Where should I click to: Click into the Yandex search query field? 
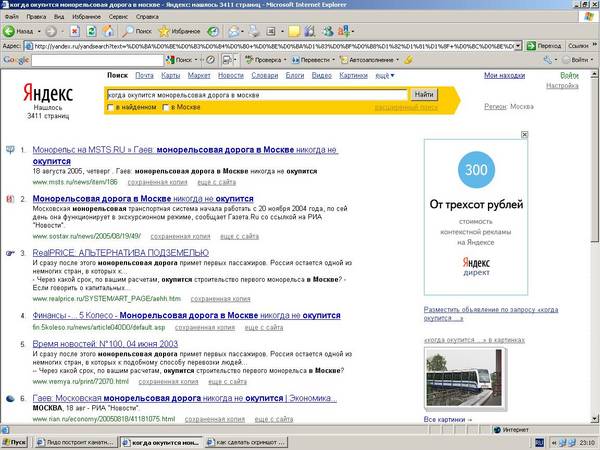pyautogui.click(x=257, y=95)
